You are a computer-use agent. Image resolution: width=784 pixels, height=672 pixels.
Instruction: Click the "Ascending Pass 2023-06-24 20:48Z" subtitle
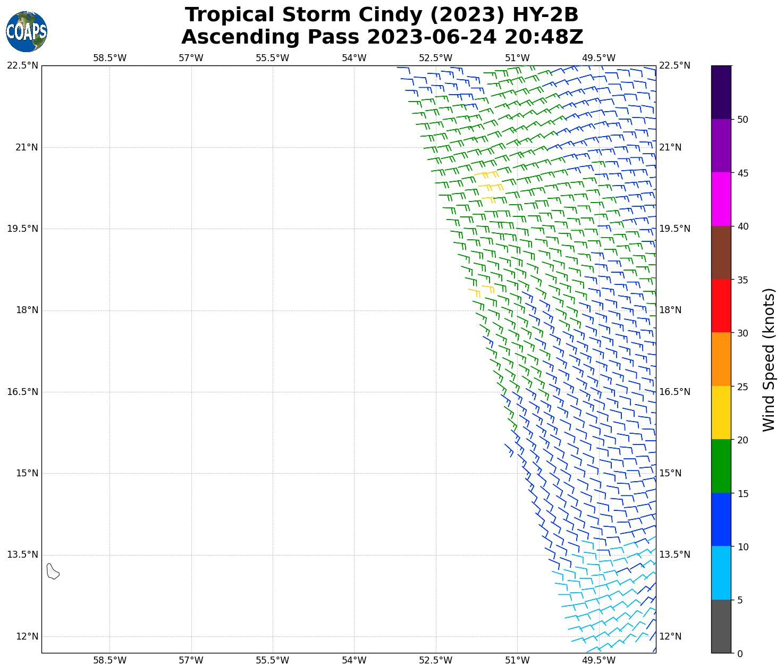[x=382, y=37]
